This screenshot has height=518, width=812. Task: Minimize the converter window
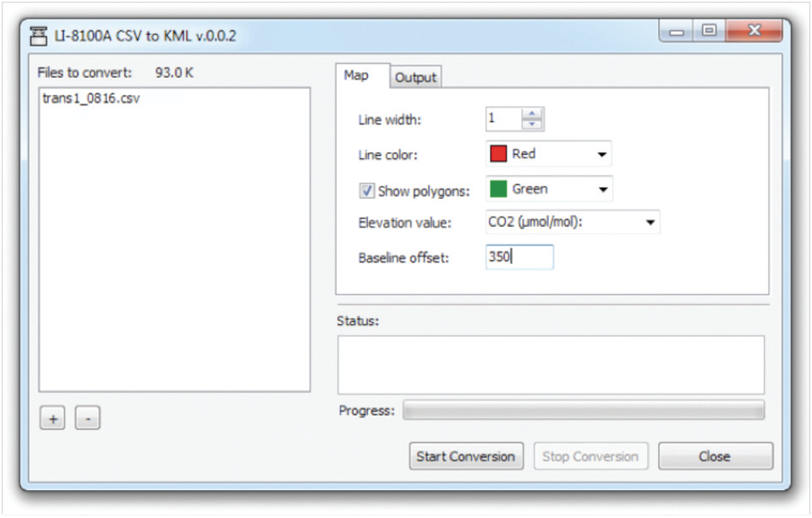[677, 31]
